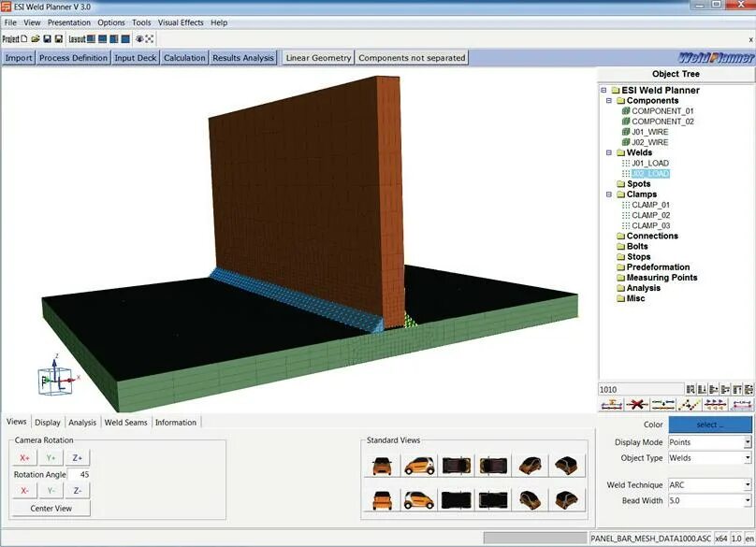Open the Options menu
756x547 pixels.
pos(111,22)
